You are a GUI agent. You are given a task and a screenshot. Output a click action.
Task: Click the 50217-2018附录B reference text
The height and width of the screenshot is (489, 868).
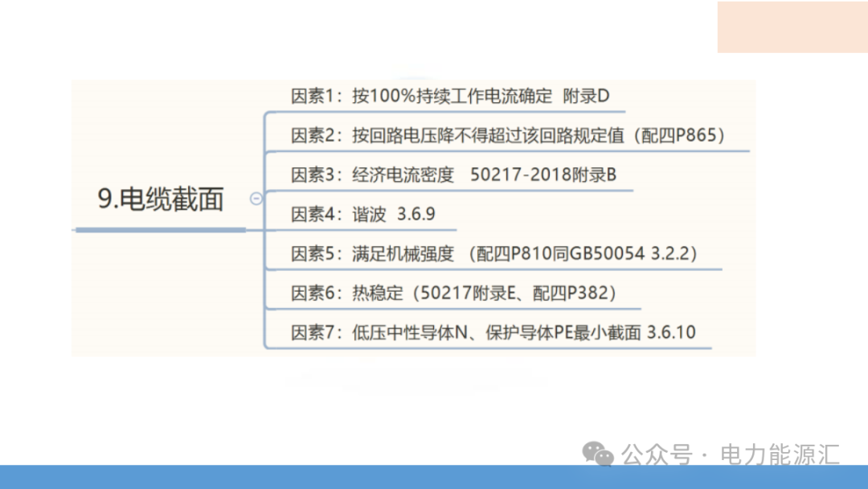(543, 175)
